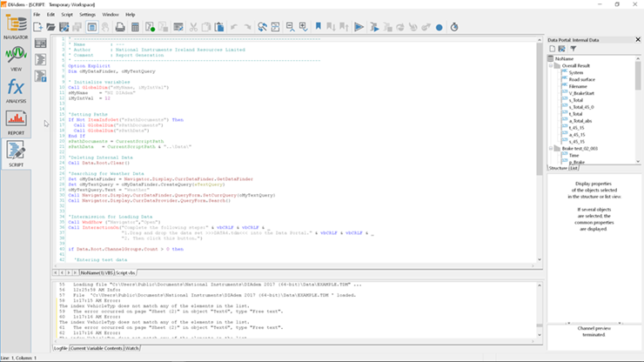Open the Watch tab
The image size is (644, 362).
[132, 348]
